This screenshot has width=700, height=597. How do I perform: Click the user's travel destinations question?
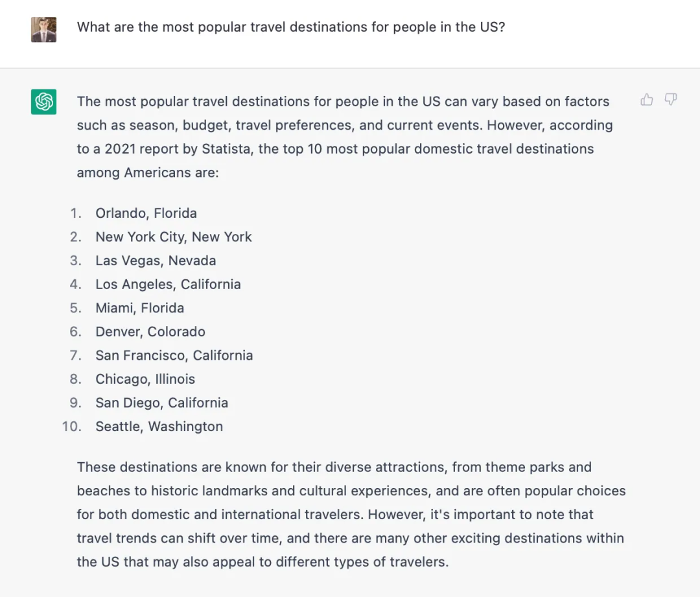coord(290,27)
